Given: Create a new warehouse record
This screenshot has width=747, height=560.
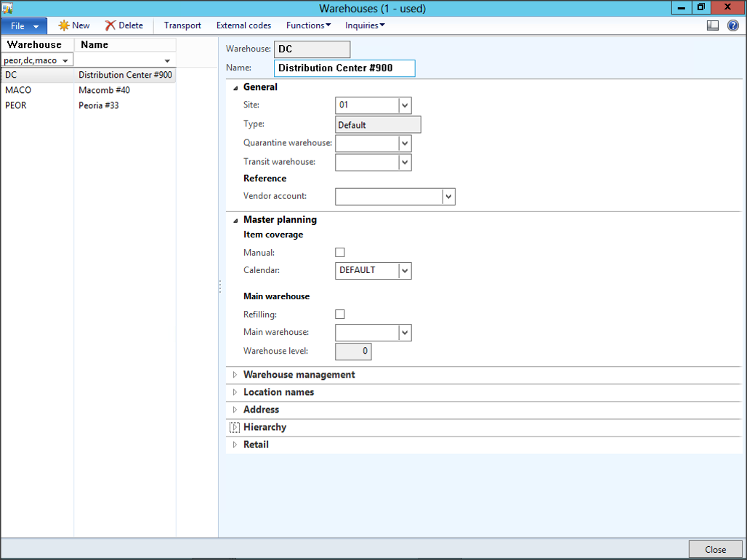Looking at the screenshot, I should (x=73, y=25).
